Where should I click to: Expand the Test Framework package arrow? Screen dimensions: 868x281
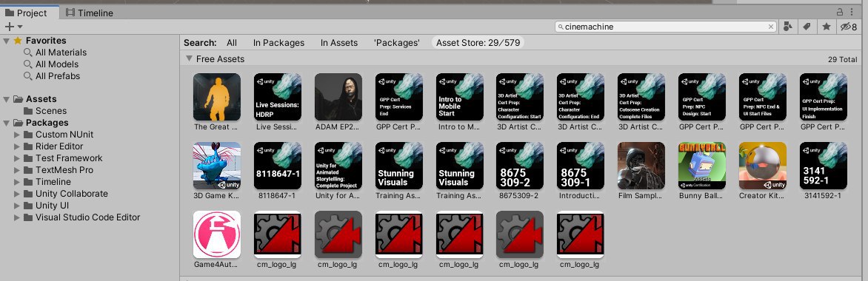(x=16, y=158)
